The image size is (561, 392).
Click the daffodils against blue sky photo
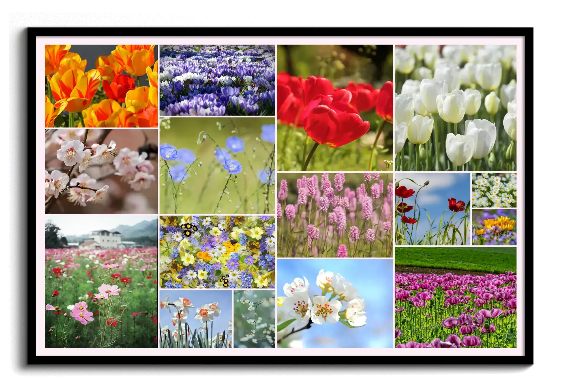point(195,319)
